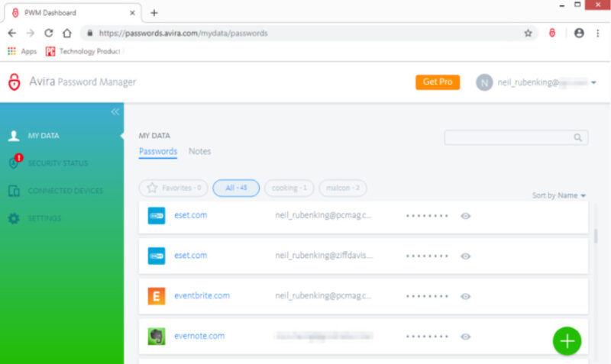Viewport: 611px width, 364px height.
Task: Click the magnifier icon in search box
Action: pyautogui.click(x=577, y=137)
